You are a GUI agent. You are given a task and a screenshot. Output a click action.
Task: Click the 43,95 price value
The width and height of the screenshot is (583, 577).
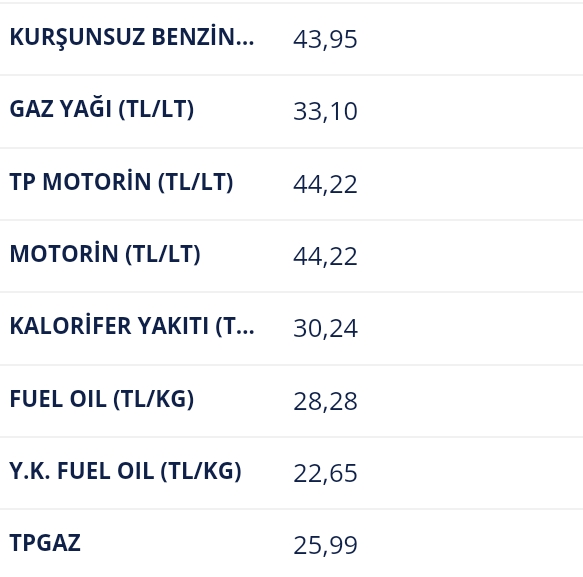325,39
